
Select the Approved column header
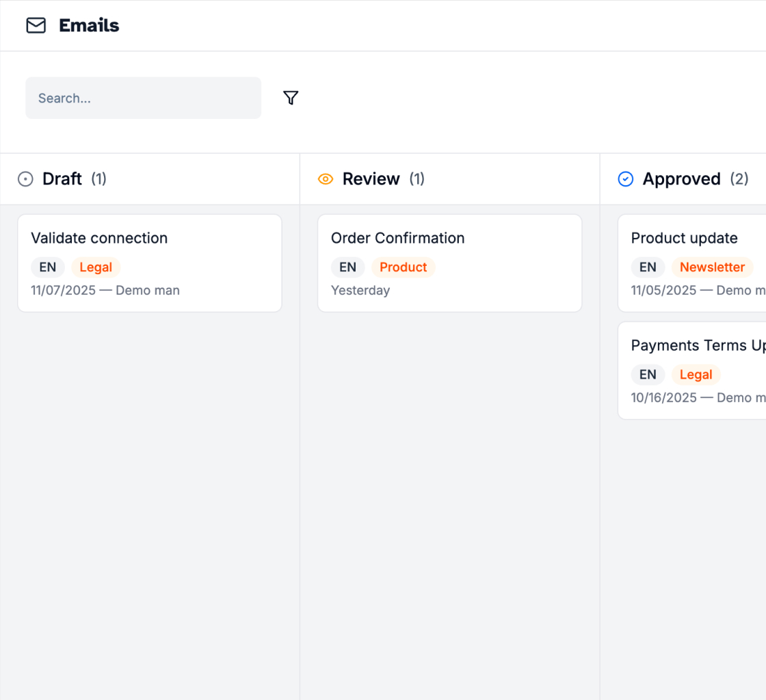click(x=681, y=179)
